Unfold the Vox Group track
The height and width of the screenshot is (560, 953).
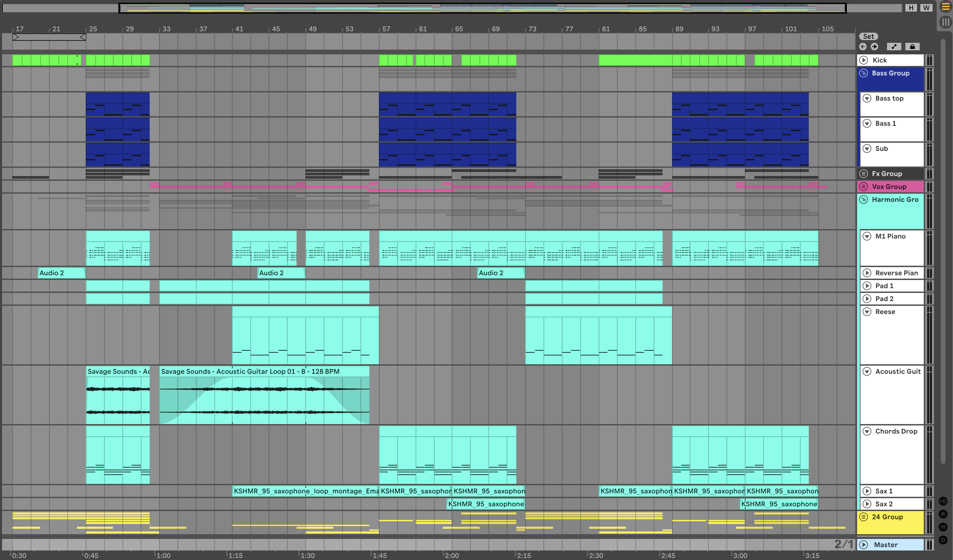coord(863,187)
